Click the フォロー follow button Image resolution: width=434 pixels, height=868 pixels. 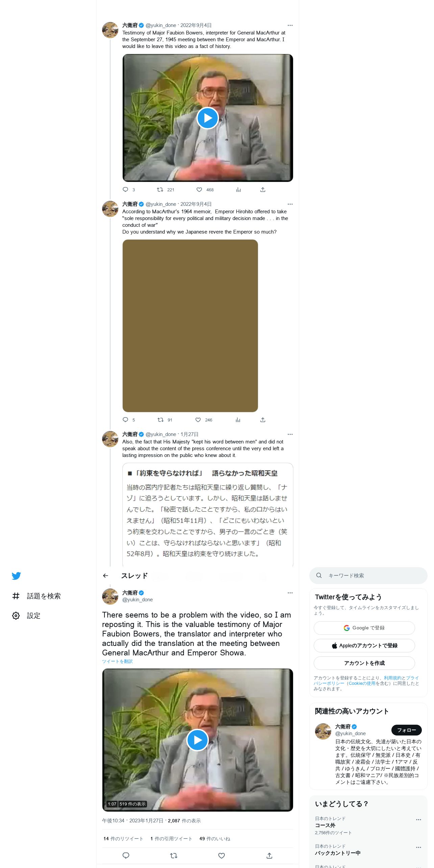click(406, 730)
